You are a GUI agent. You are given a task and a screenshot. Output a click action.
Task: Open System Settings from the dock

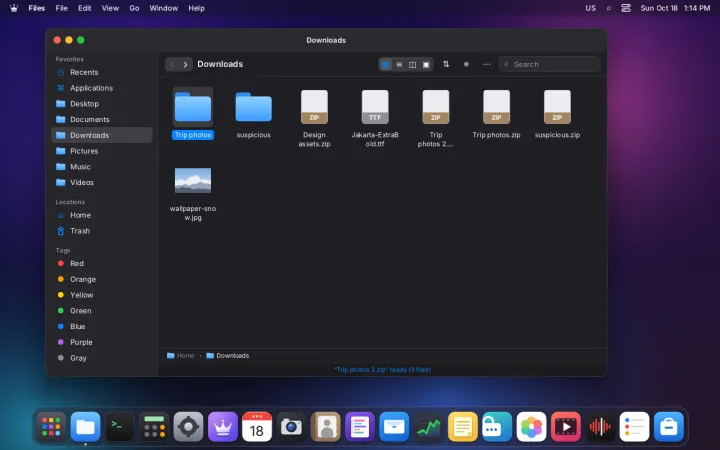(x=188, y=427)
